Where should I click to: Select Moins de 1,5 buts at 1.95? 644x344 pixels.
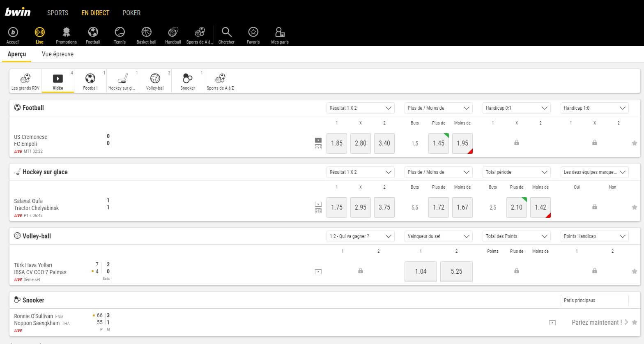(x=462, y=143)
